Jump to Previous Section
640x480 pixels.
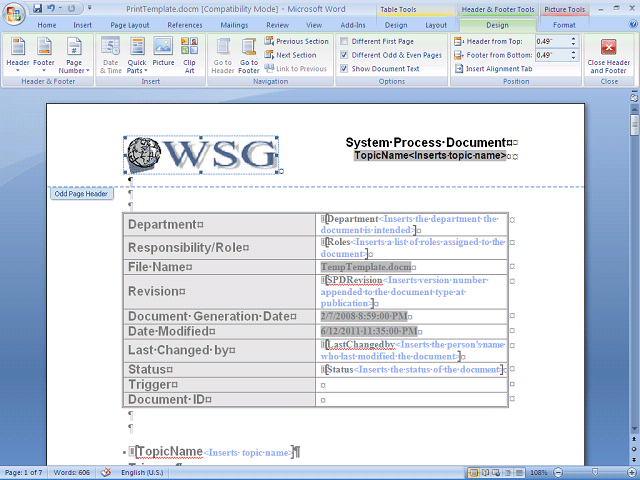click(296, 41)
